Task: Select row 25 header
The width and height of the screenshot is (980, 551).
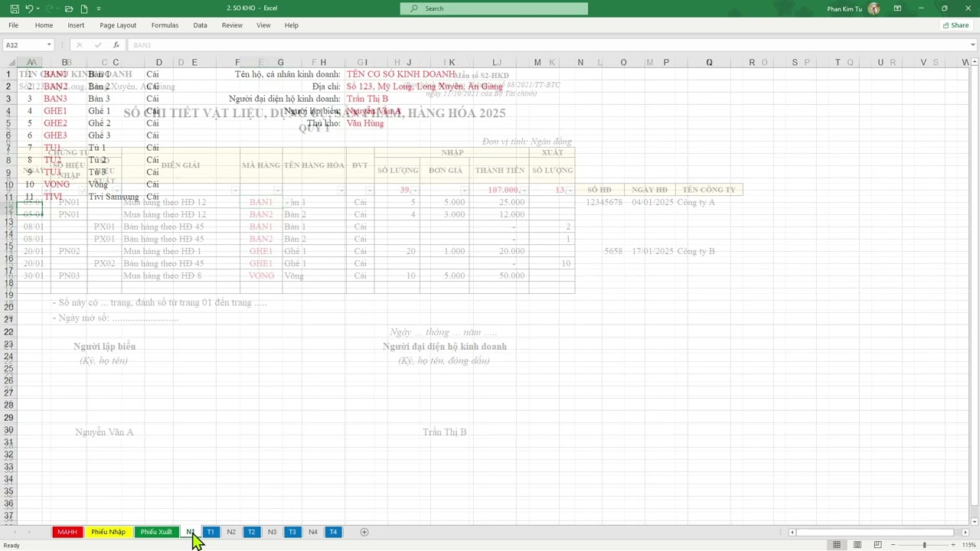Action: click(8, 368)
